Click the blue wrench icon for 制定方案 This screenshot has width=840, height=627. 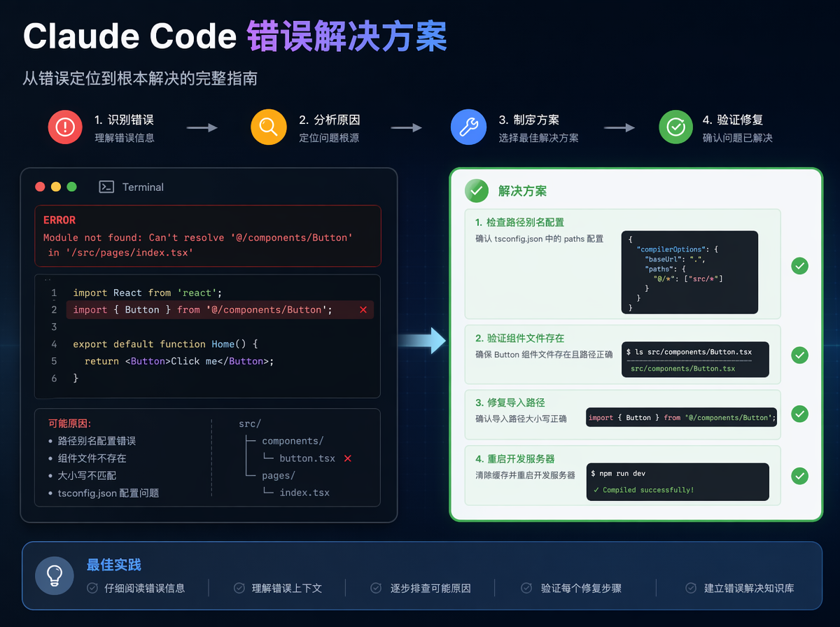468,127
